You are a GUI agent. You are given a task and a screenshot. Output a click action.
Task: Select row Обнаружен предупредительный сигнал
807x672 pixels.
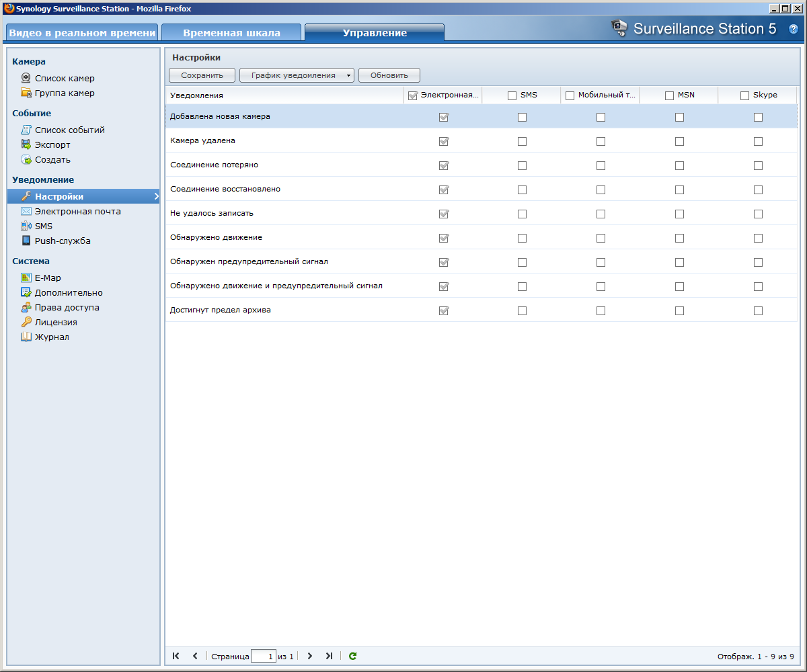[x=482, y=261]
